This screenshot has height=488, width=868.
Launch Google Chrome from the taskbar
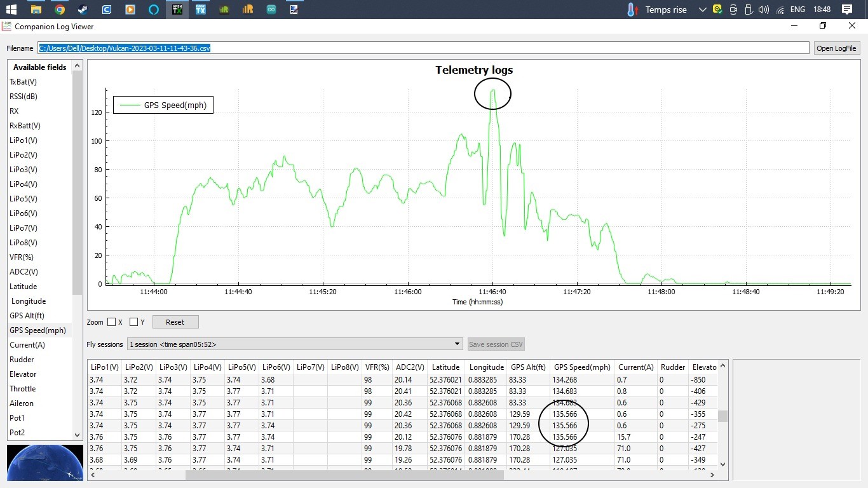tap(60, 9)
